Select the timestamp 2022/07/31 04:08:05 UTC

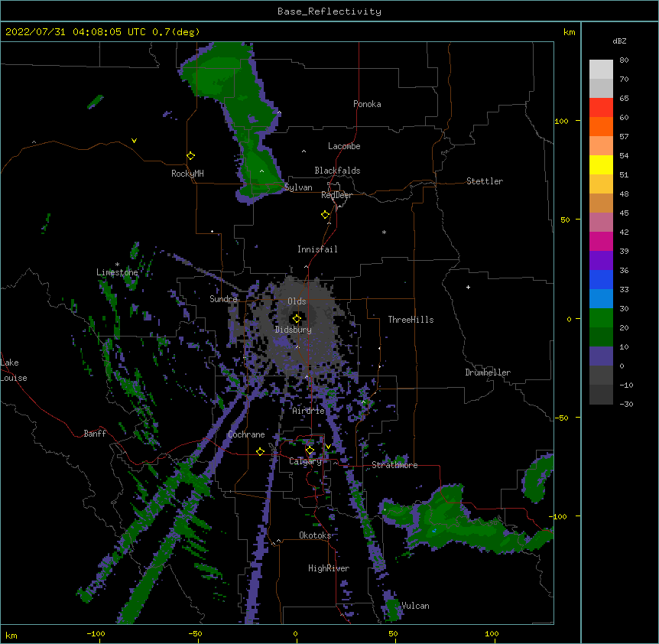(x=75, y=32)
